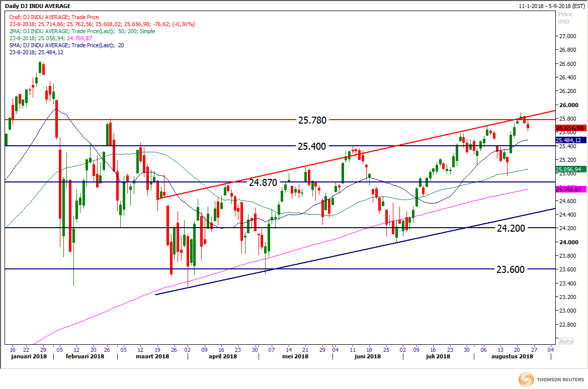Select the 25.780 resistance level label

(312, 120)
